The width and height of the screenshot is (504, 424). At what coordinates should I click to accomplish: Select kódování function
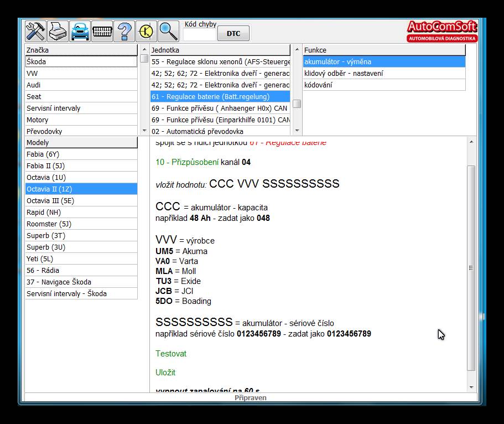(384, 85)
